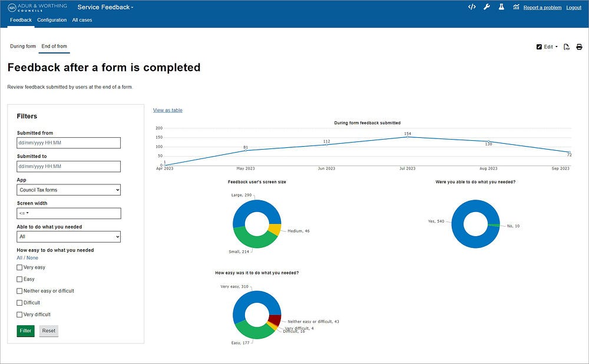Click the Adur & Worthing Councils logo
Image resolution: width=589 pixels, height=364 pixels.
[x=37, y=7]
